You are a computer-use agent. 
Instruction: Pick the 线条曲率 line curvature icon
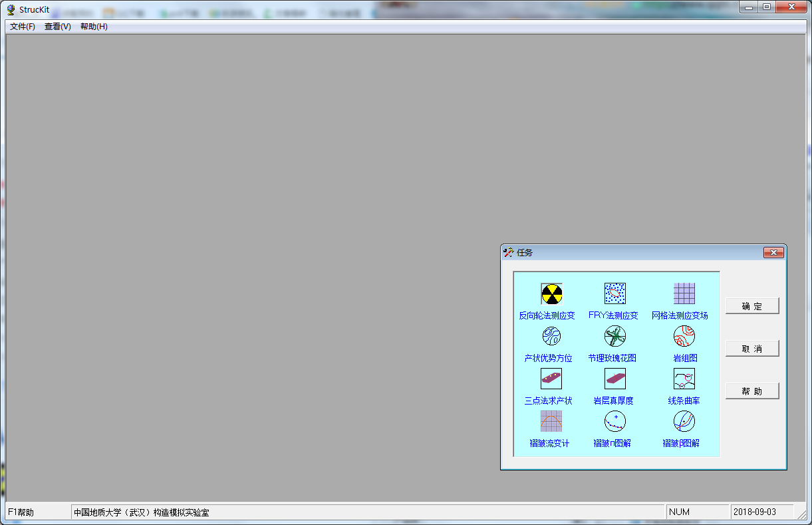(x=684, y=379)
